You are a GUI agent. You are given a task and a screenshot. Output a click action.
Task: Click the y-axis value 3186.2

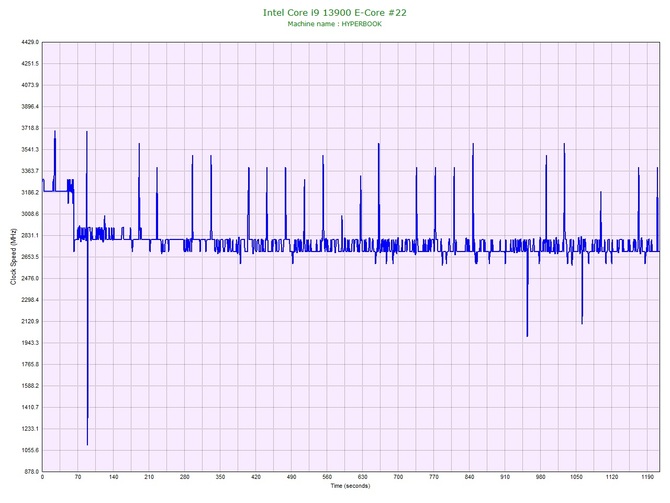(x=30, y=193)
